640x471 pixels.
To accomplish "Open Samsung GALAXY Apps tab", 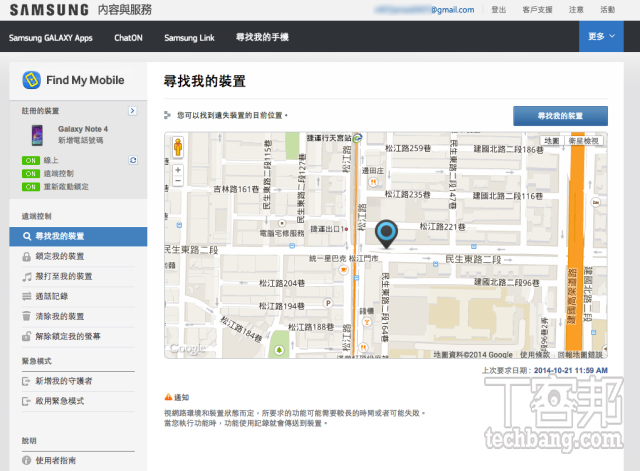I will pos(51,38).
